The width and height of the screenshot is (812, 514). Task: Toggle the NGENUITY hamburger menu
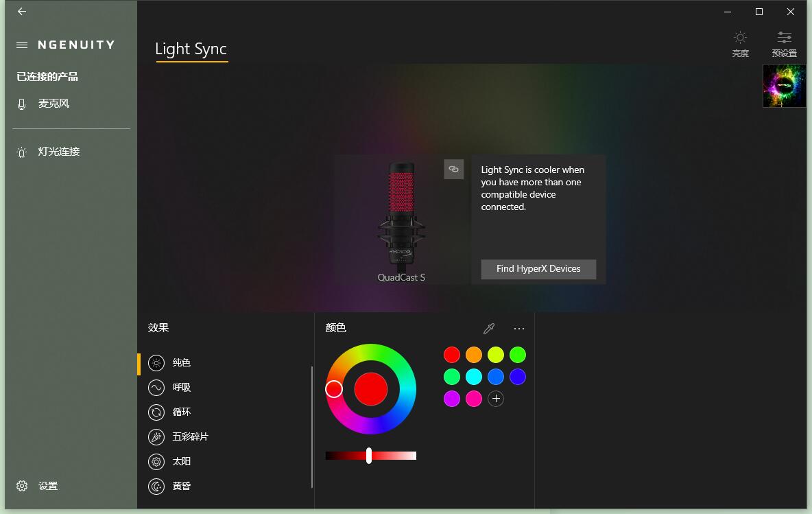(22, 45)
